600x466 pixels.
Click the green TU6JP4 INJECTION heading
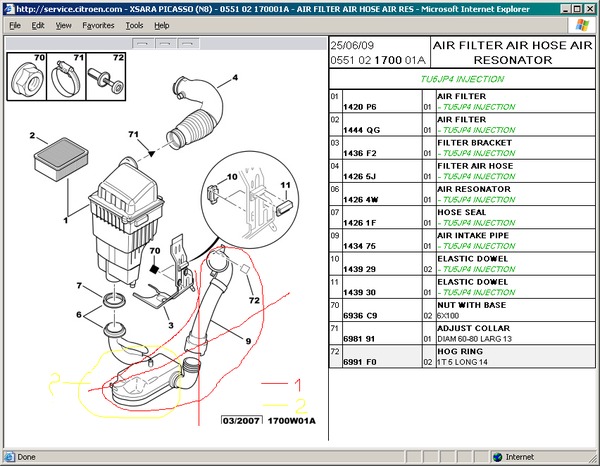(462, 79)
